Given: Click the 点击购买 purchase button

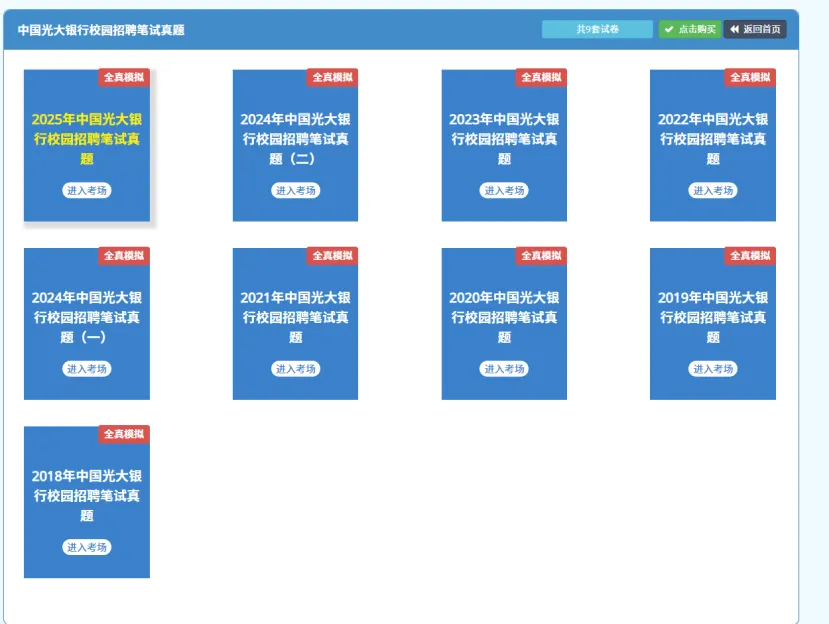Looking at the screenshot, I should pyautogui.click(x=690, y=29).
